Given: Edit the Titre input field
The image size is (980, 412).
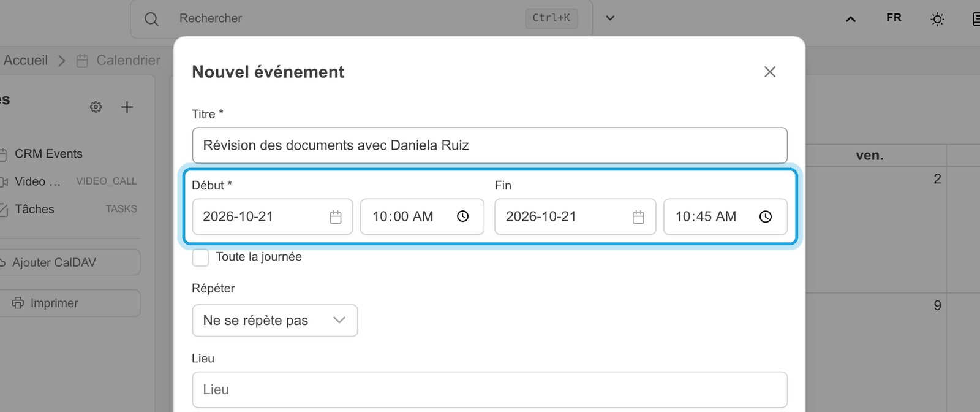Looking at the screenshot, I should coord(489,145).
